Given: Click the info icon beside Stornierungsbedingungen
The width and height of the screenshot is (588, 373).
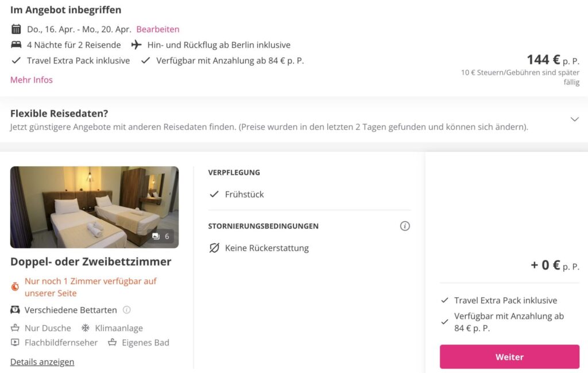Looking at the screenshot, I should [x=405, y=226].
